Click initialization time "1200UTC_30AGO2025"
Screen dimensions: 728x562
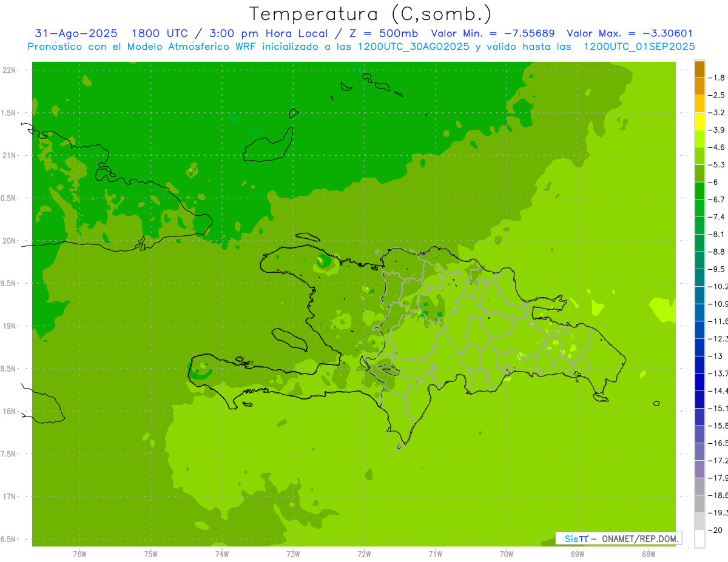click(413, 47)
